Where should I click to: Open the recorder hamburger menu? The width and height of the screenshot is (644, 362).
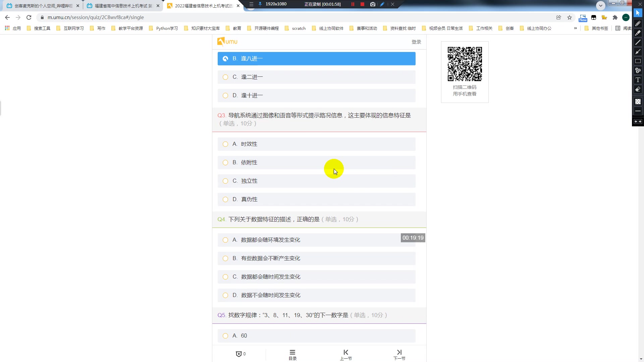coord(251,4)
